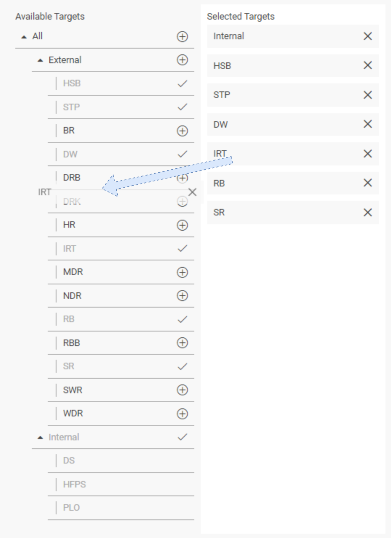Remove DW from Selected Targets

click(x=367, y=124)
